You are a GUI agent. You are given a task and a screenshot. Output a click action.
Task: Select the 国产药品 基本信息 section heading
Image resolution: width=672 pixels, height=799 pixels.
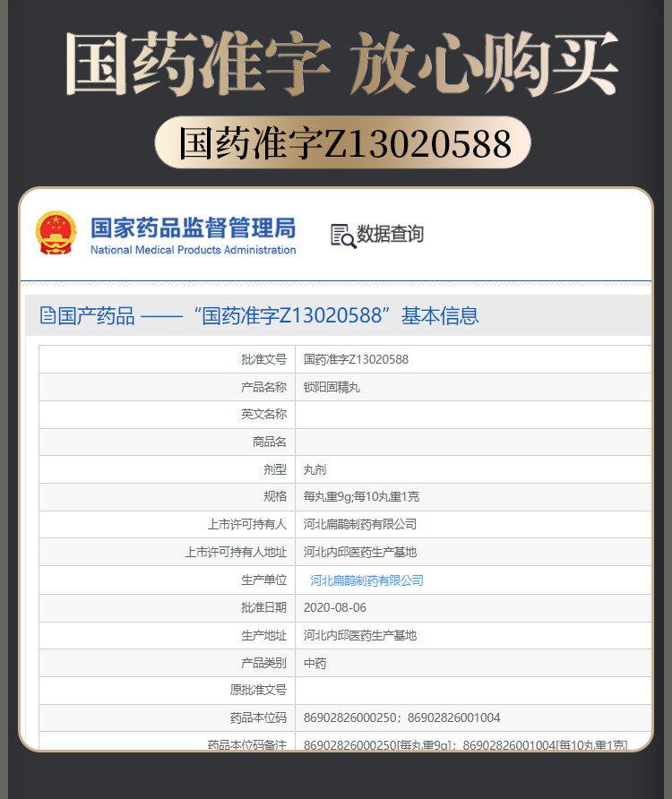point(259,315)
